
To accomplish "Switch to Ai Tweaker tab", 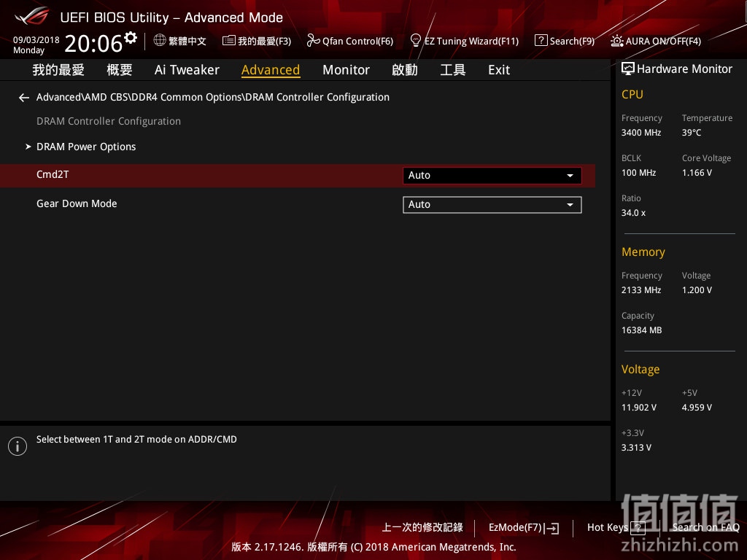I will pos(187,70).
